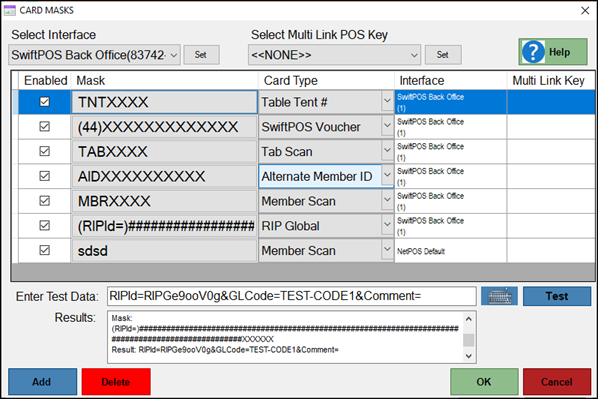
Task: Click in the Enter Test Data field
Action: (x=292, y=296)
